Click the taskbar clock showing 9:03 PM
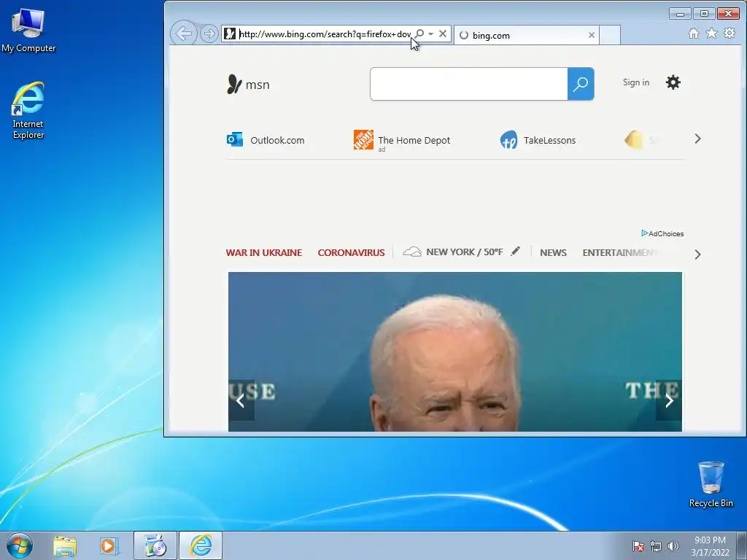The image size is (747, 560). pos(710,546)
